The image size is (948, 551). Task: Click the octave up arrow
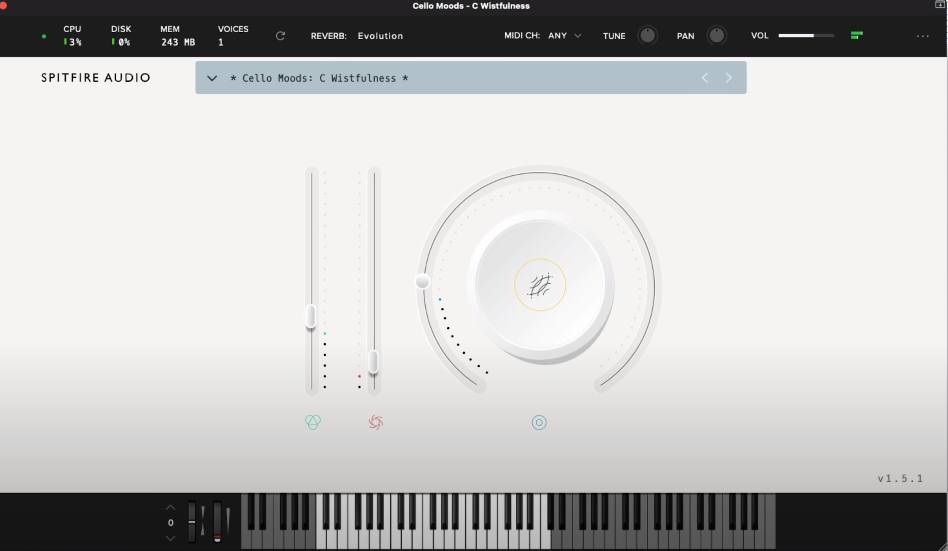coord(170,507)
